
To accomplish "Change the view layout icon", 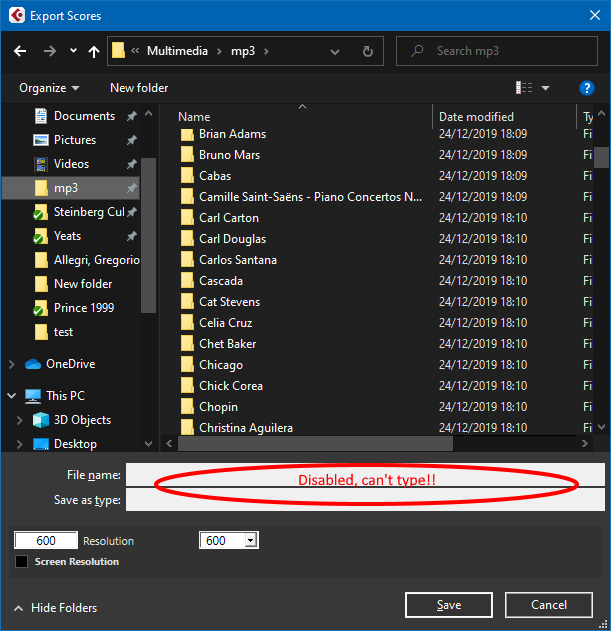I will point(524,88).
